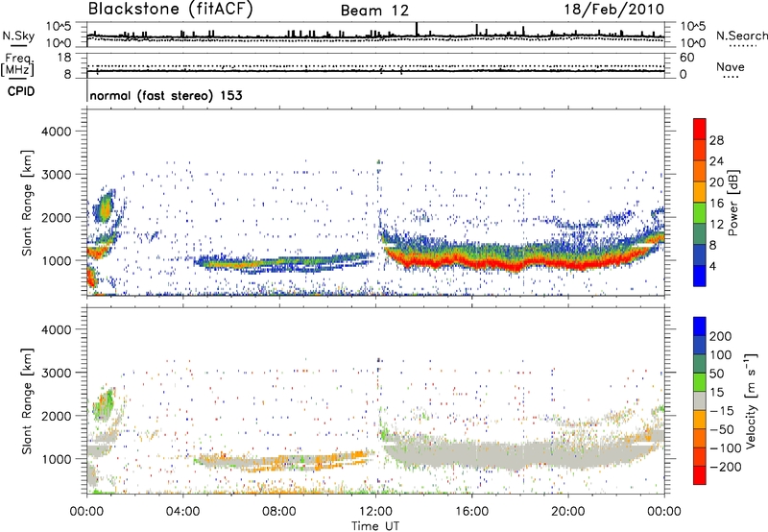Click power panel "Slant Range [km]" axis title

(x=27, y=203)
